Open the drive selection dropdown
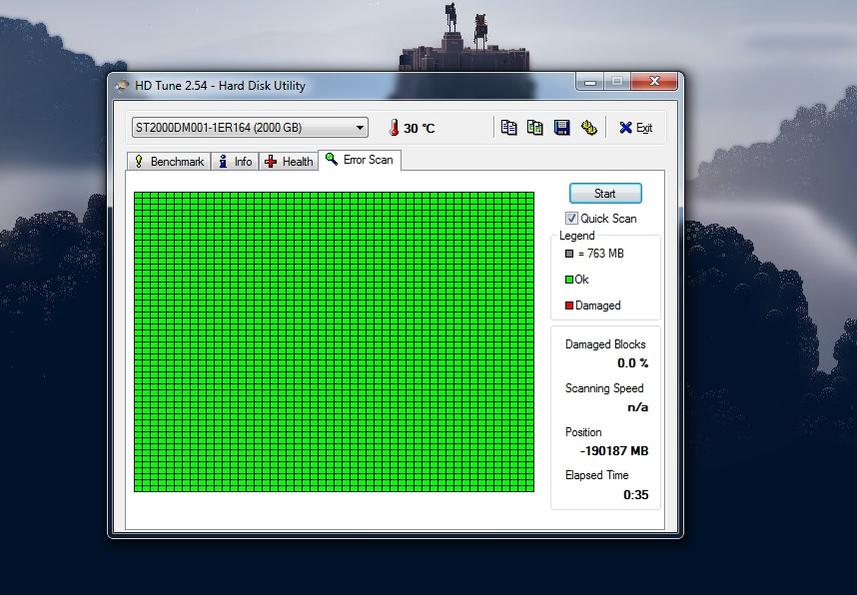 (x=250, y=128)
